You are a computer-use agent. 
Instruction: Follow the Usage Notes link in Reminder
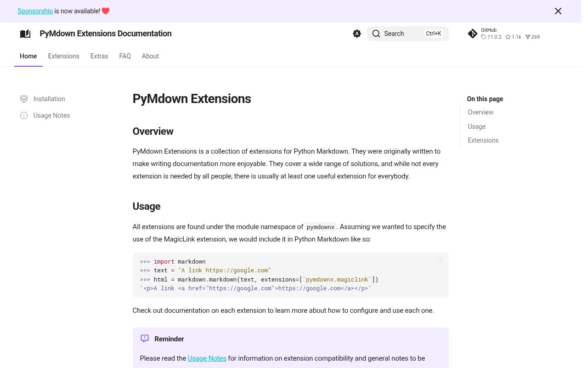coord(207,358)
